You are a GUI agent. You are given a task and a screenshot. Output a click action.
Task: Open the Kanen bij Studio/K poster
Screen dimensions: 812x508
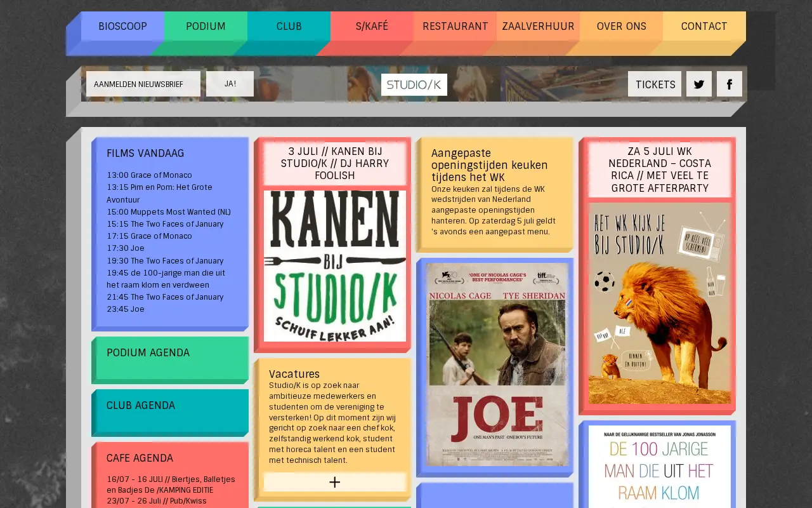tap(335, 266)
